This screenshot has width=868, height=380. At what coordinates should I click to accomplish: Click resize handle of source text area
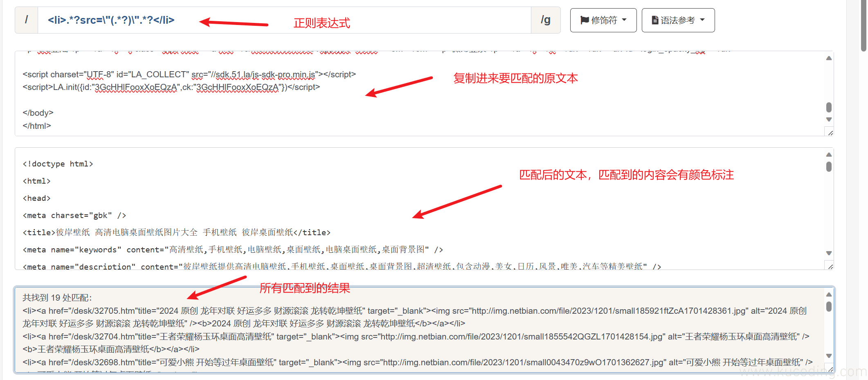click(830, 133)
